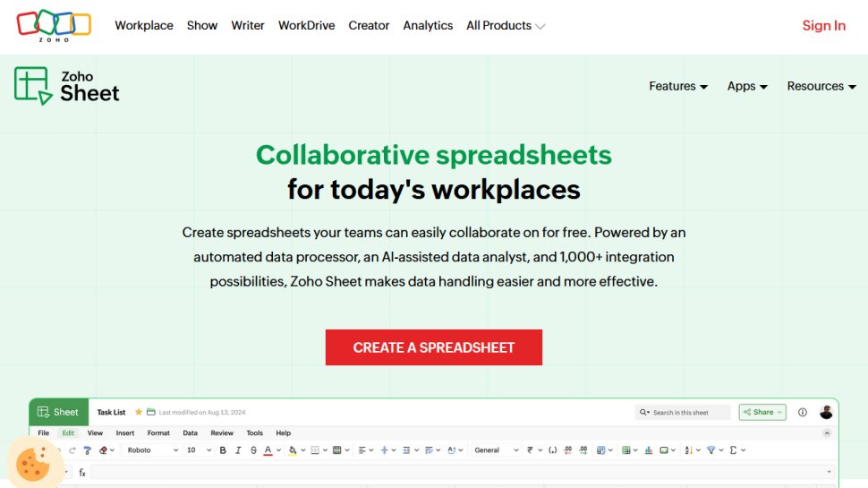
Task: Select the paint format tool
Action: 87,450
